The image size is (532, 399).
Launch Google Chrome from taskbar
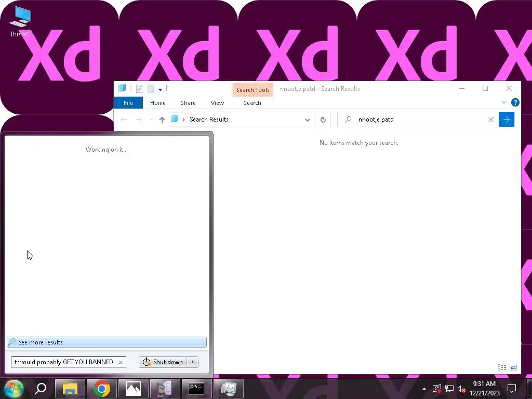click(101, 389)
